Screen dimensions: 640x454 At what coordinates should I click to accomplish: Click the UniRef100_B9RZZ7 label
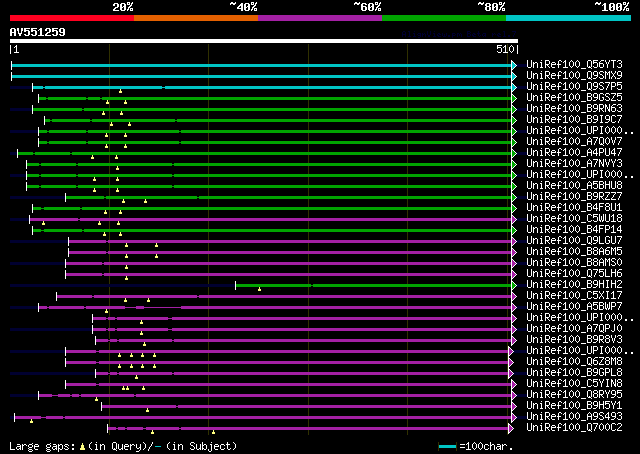[x=574, y=197]
